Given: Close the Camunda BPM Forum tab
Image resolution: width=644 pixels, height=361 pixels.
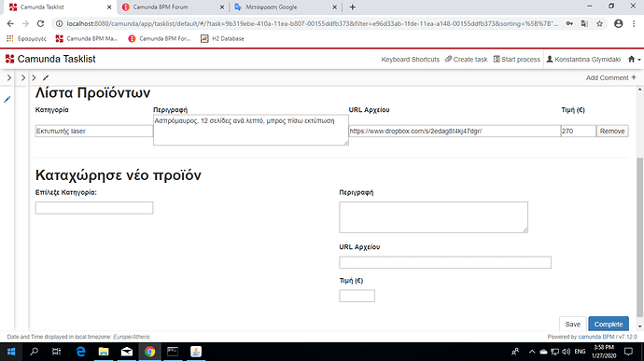Looking at the screenshot, I should 222,7.
